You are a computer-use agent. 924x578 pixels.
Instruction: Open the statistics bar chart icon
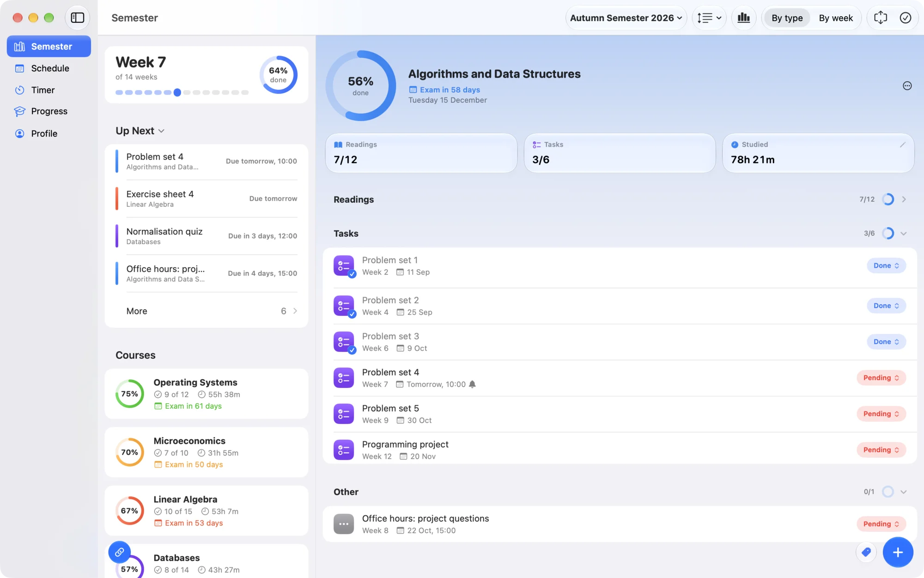pos(744,18)
